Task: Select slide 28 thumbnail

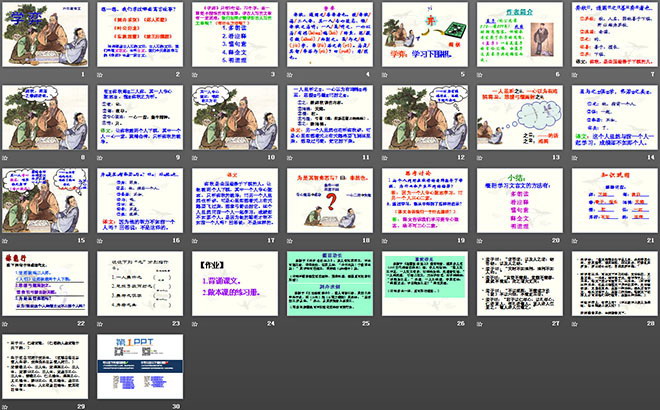Action: (x=615, y=284)
